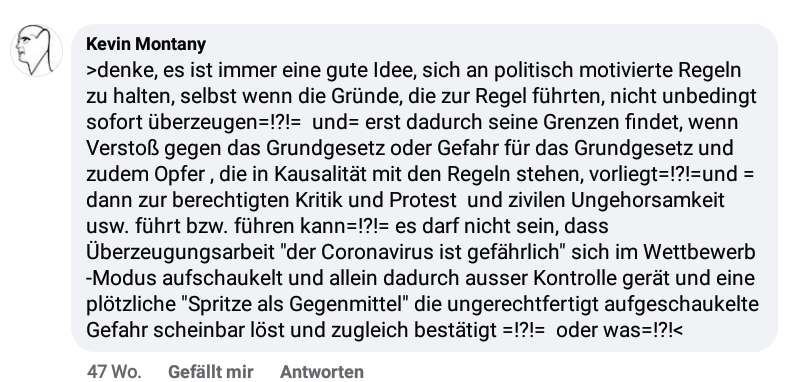The height and width of the screenshot is (382, 794).
Task: Click the opening word denke in comment
Action: (x=126, y=70)
